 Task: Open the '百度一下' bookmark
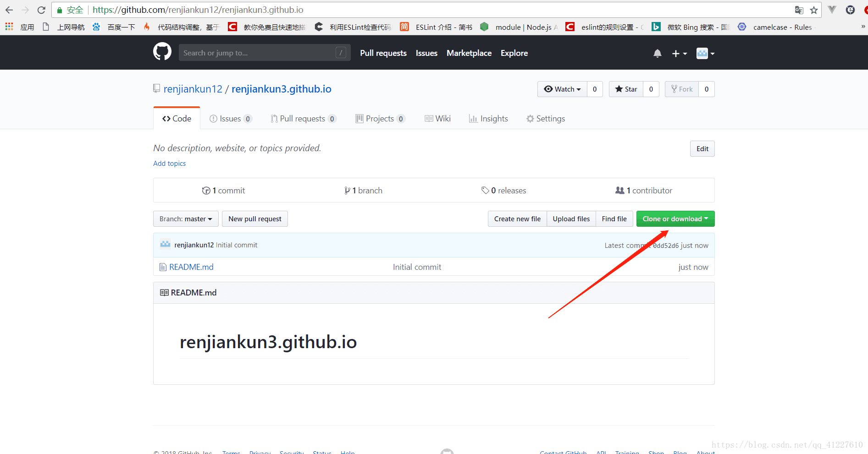click(x=114, y=27)
